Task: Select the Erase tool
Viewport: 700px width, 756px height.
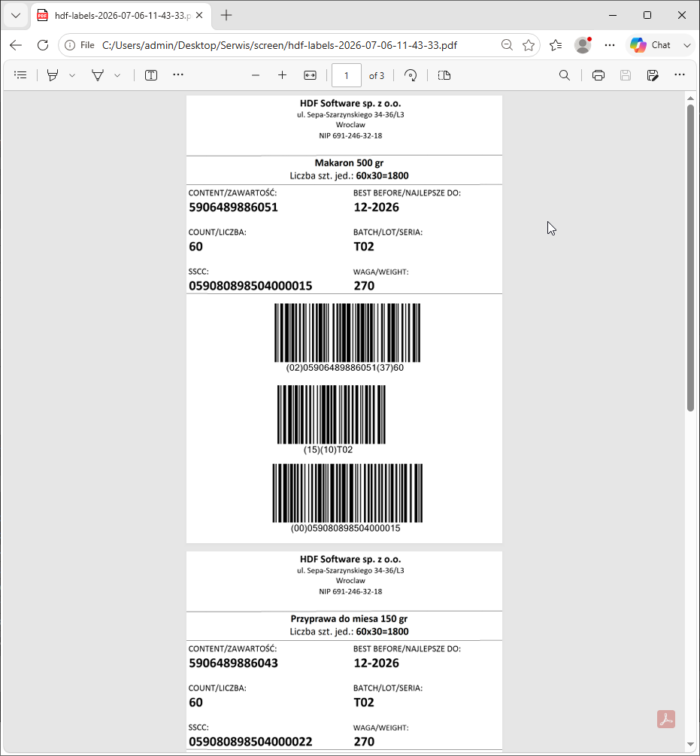Action: 98,75
